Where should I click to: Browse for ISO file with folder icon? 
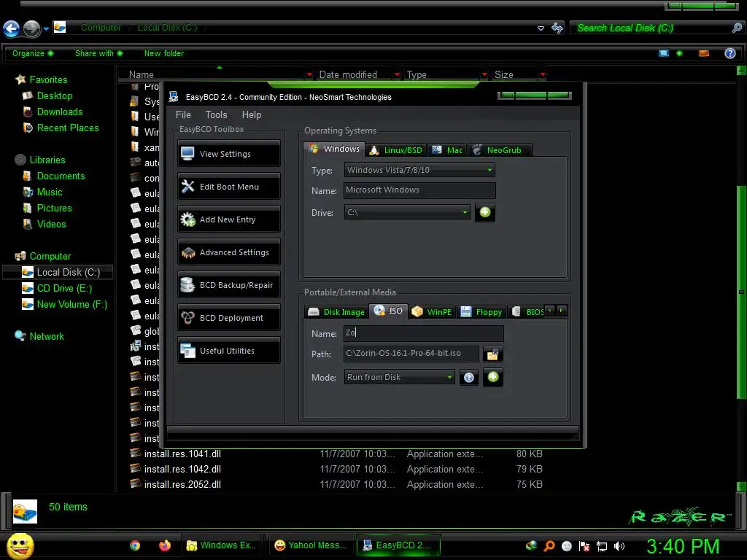492,354
